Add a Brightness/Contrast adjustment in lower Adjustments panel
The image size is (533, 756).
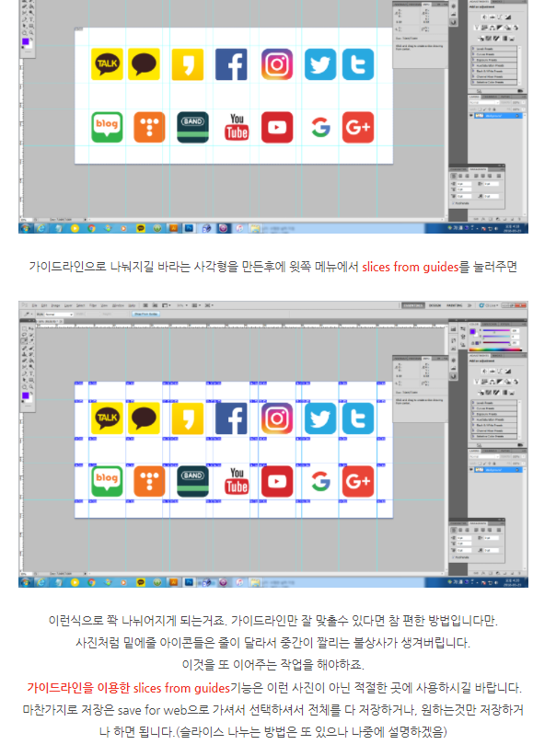coord(484,372)
